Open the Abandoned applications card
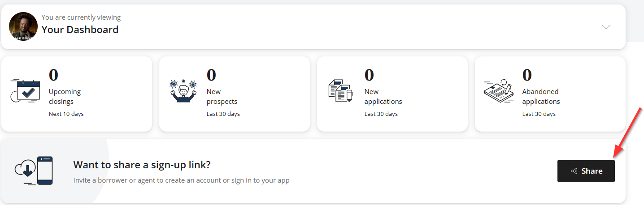This screenshot has width=644, height=205. pyautogui.click(x=550, y=94)
